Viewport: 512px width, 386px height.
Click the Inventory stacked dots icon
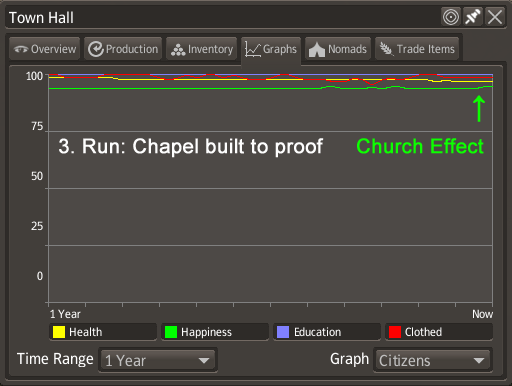[178, 50]
